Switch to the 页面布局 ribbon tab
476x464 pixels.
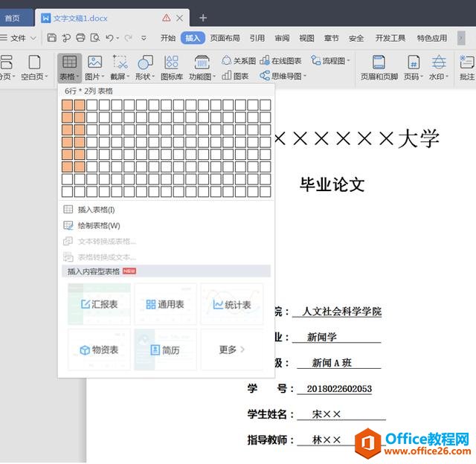pyautogui.click(x=225, y=38)
